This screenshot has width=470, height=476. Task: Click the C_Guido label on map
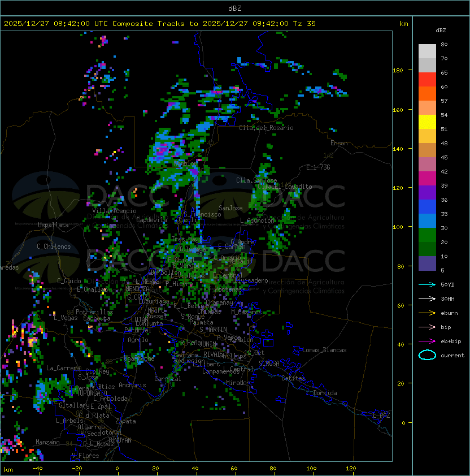(69, 281)
